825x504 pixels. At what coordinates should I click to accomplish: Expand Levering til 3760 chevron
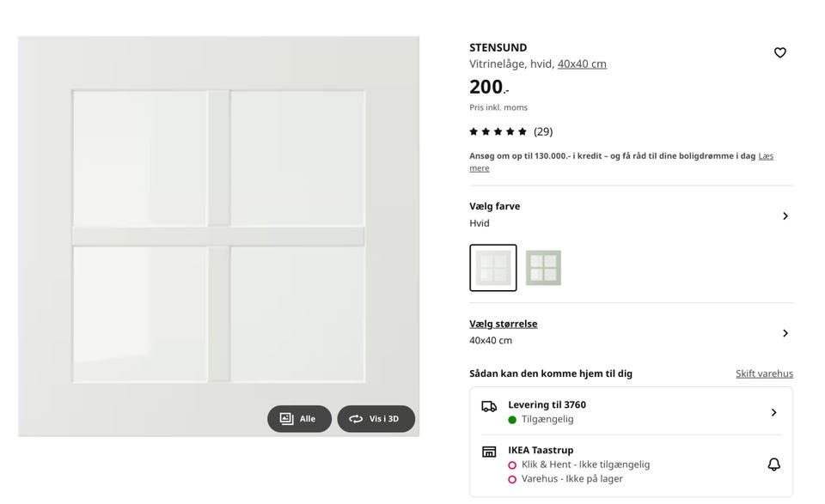click(773, 412)
